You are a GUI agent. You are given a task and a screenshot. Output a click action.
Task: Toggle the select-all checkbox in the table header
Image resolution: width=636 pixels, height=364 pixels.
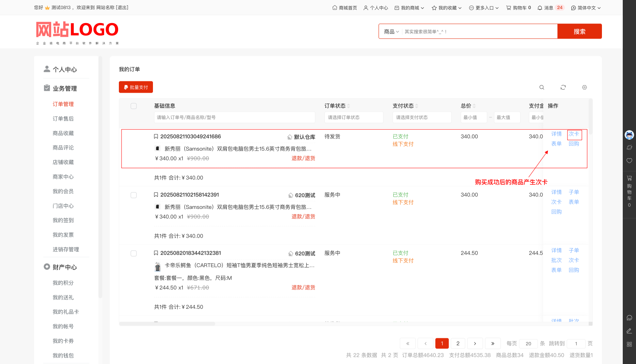pyautogui.click(x=134, y=106)
